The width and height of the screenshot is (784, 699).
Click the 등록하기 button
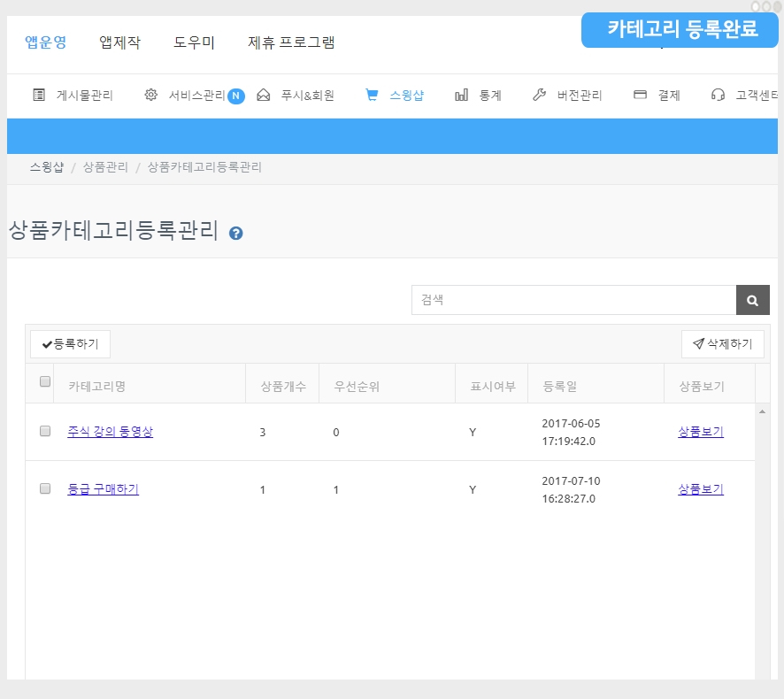71,344
